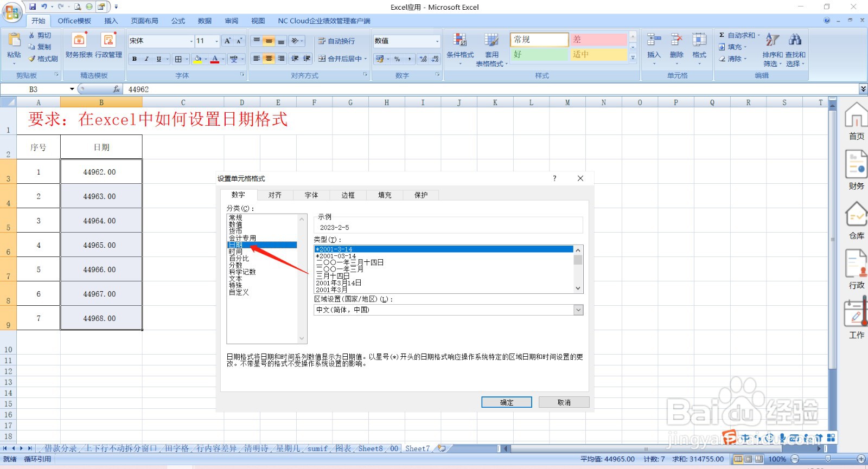The width and height of the screenshot is (868, 469).
Task: Click the 排序和筛选 sort and filter icon
Action: point(773,40)
